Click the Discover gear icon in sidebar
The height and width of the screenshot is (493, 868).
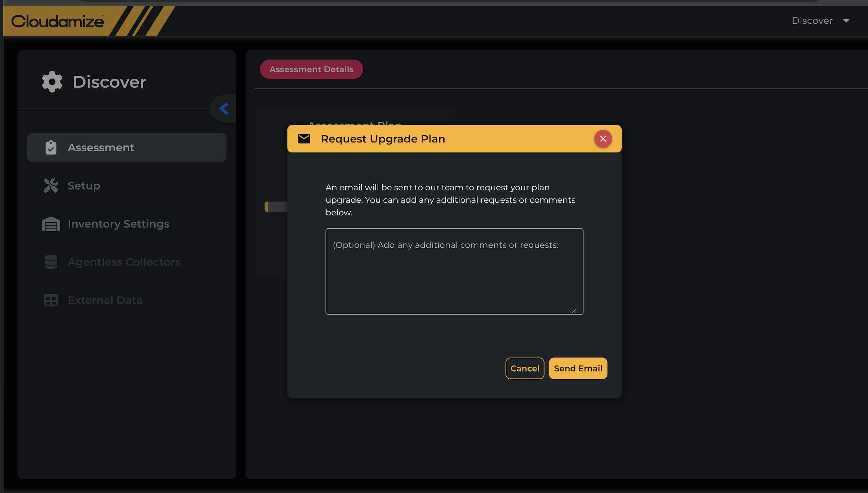point(52,82)
